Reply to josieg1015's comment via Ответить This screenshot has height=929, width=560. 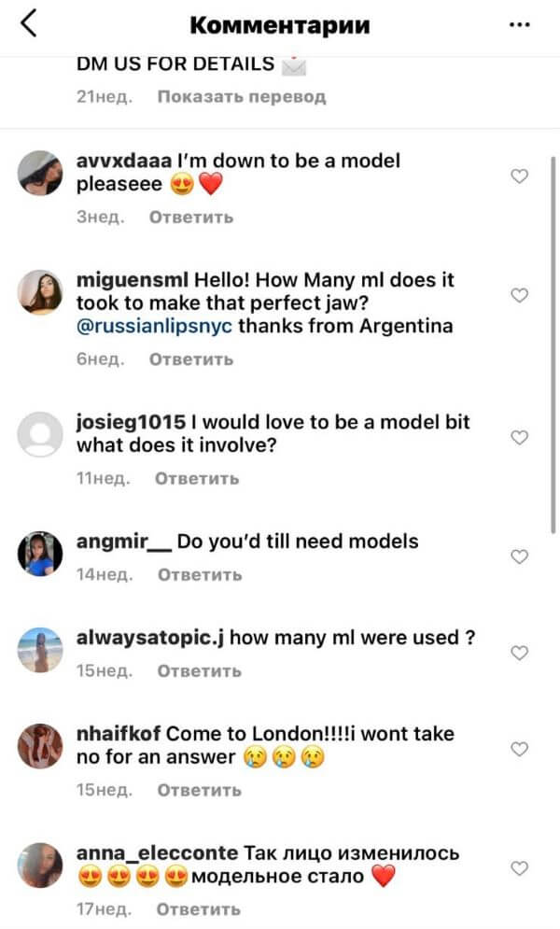(197, 479)
